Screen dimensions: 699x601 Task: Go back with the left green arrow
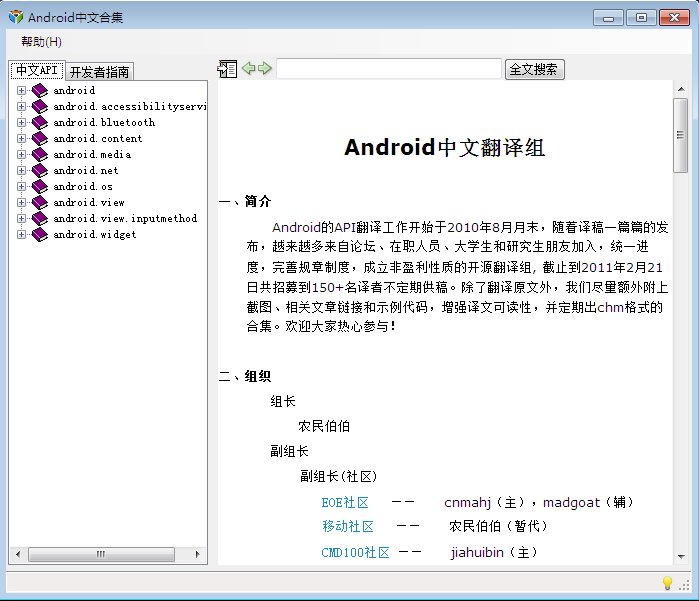click(x=248, y=68)
